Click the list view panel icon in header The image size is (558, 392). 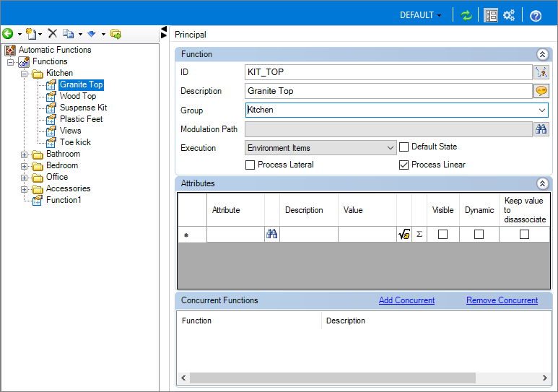click(x=491, y=15)
